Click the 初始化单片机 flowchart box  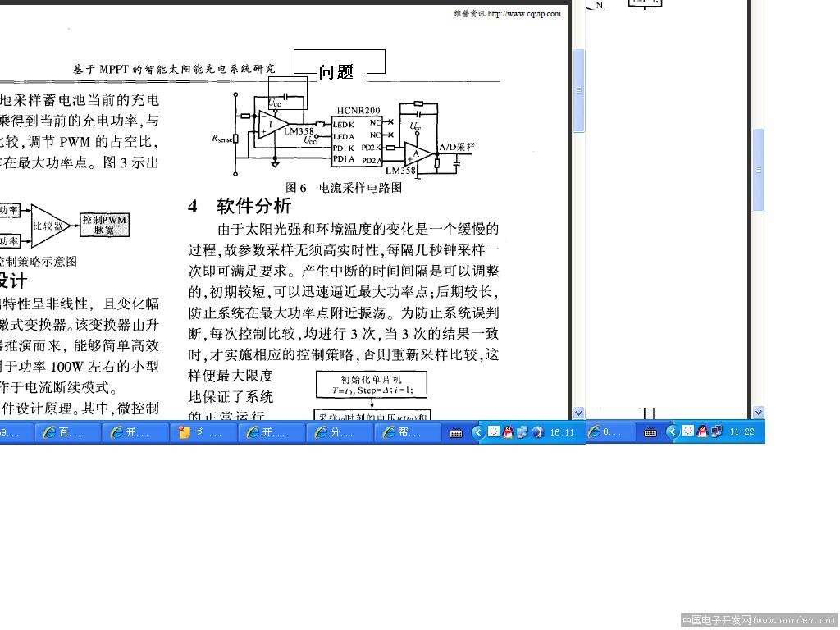coord(372,385)
